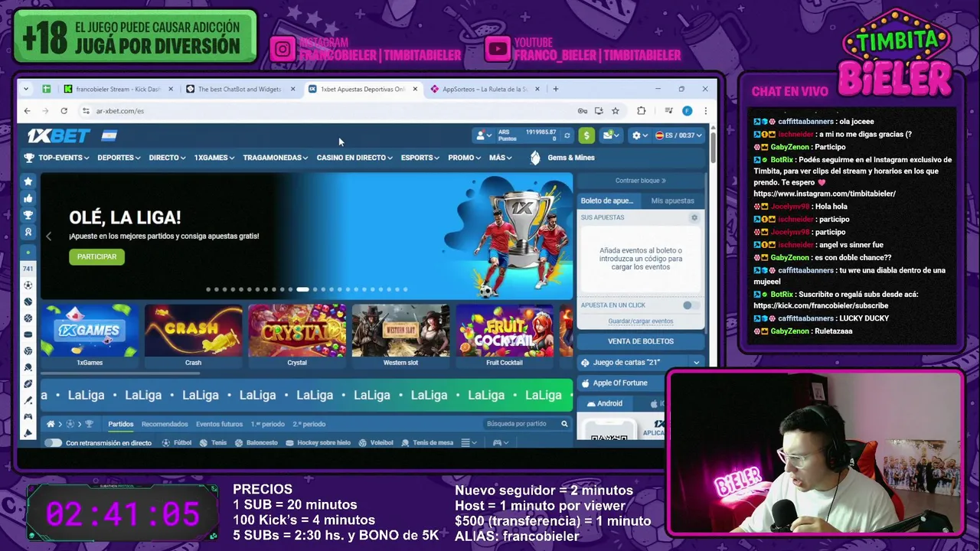Click the football icon in left sidebar
Viewport: 980px width, 551px height.
[x=28, y=285]
